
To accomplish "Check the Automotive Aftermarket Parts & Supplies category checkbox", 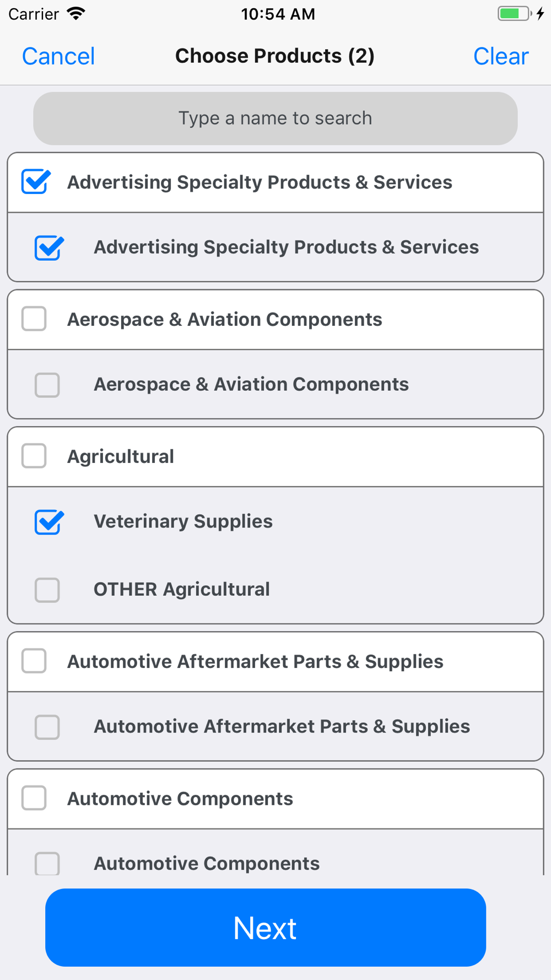I will [x=34, y=661].
